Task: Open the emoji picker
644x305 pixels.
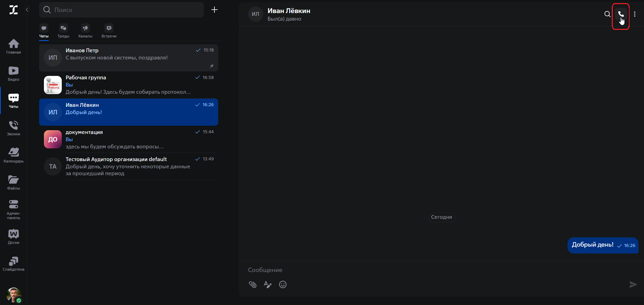Action: (283, 284)
